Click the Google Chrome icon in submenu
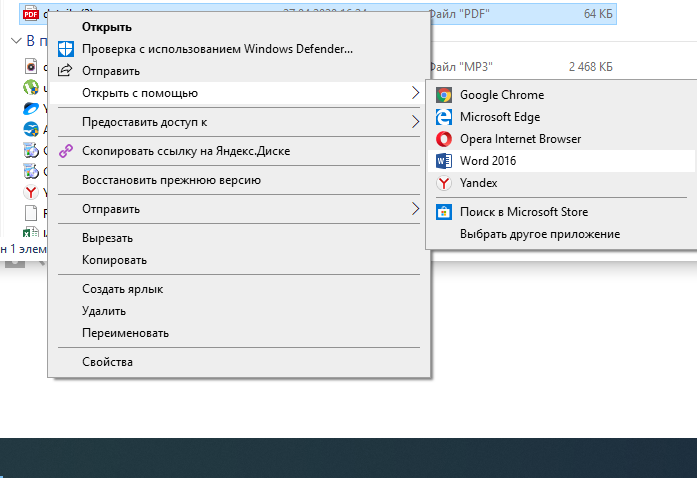 (444, 95)
